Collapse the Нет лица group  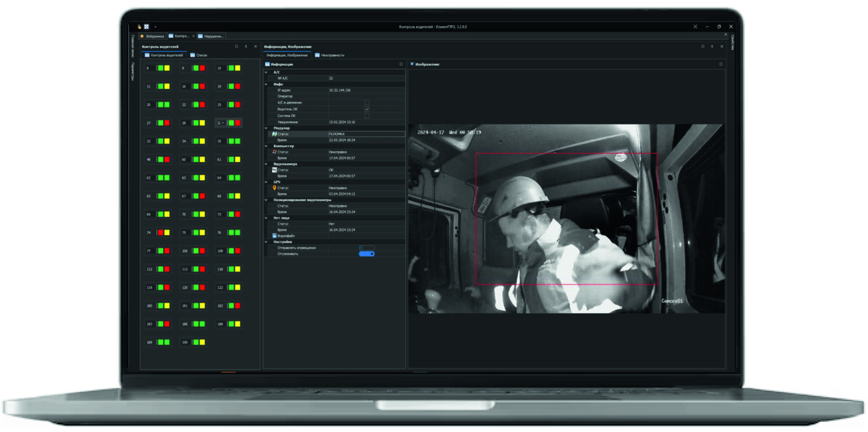[x=267, y=218]
